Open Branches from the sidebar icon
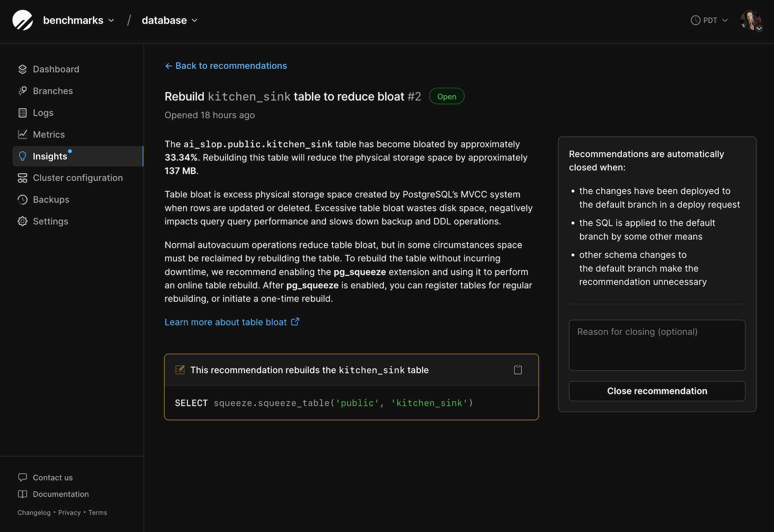The image size is (774, 532). 22,91
